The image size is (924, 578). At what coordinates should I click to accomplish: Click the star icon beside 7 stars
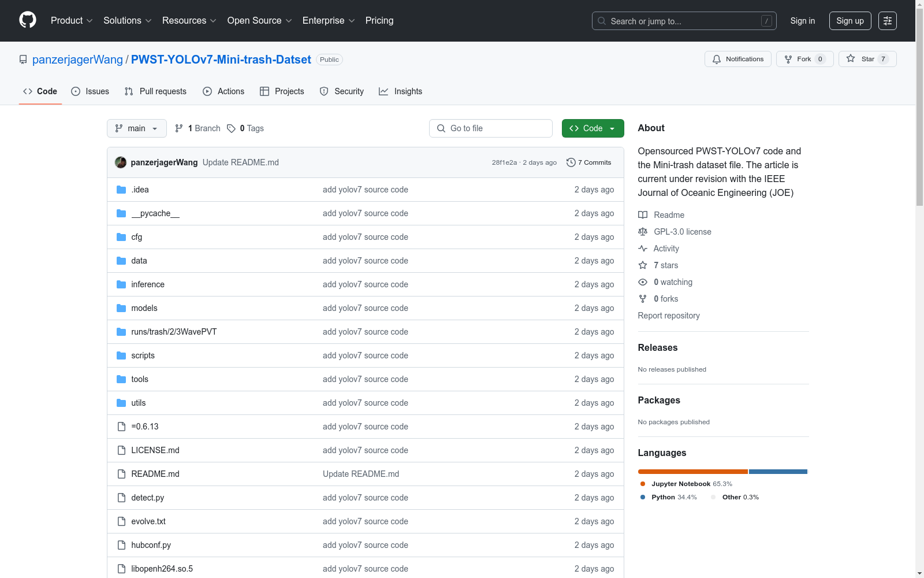(643, 265)
